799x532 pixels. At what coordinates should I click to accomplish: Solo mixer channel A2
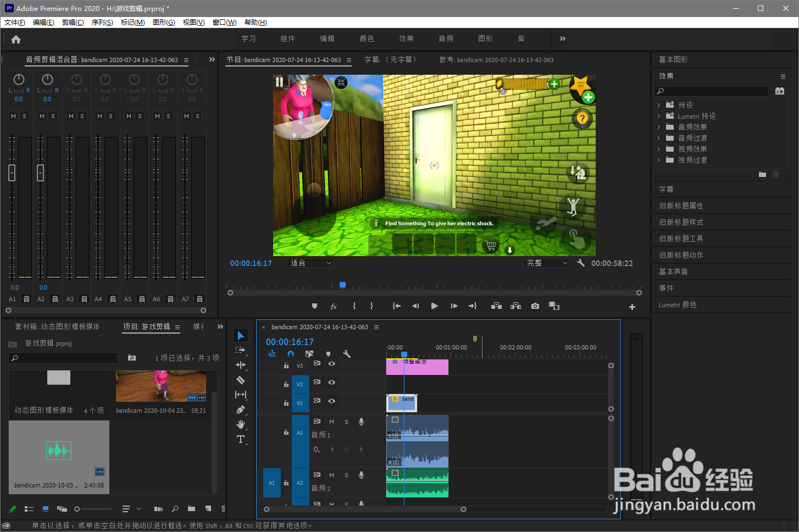(53, 116)
